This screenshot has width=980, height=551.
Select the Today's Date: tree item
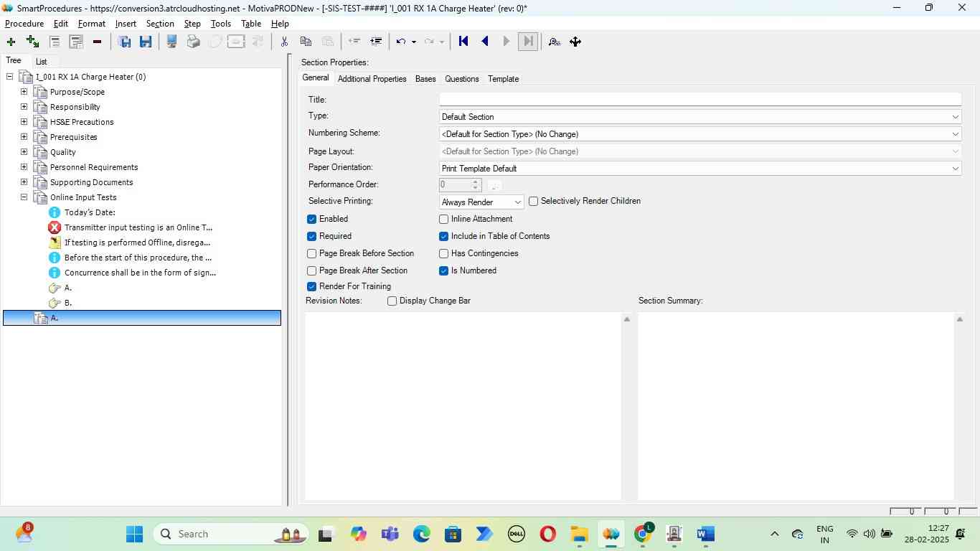coord(90,212)
